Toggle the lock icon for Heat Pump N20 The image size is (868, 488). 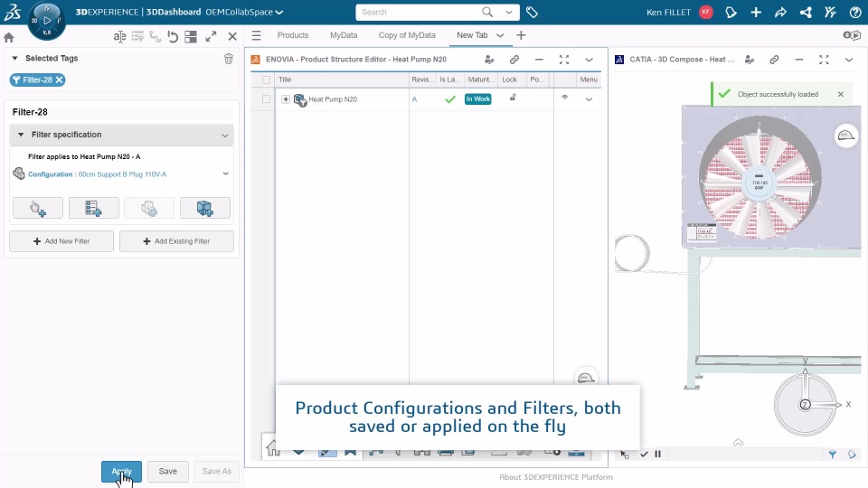click(x=513, y=98)
